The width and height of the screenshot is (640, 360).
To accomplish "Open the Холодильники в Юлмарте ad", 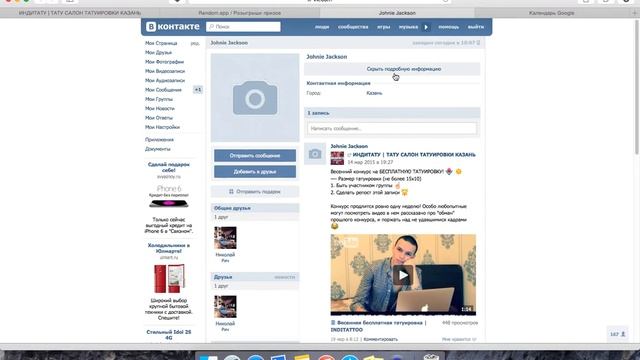I will point(169,248).
